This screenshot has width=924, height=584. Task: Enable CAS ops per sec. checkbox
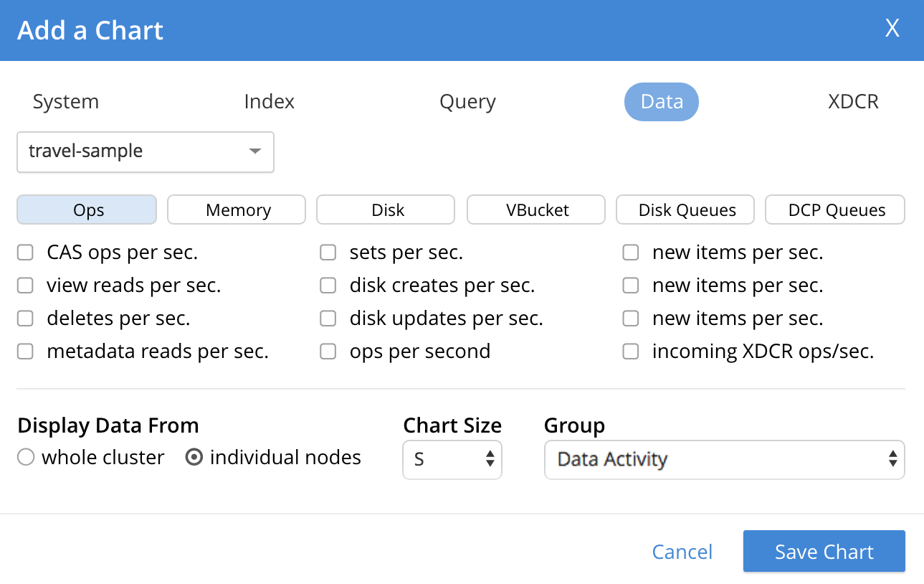click(x=26, y=253)
